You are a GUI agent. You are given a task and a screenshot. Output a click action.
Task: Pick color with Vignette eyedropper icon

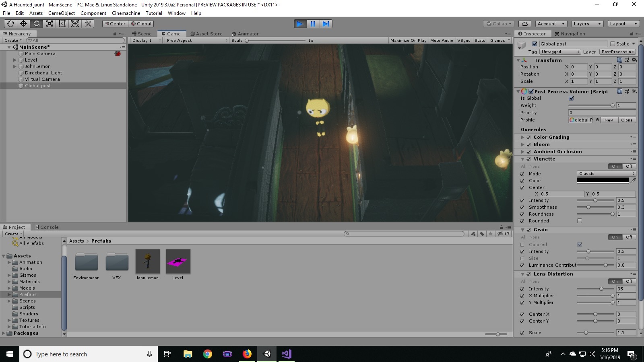click(633, 181)
